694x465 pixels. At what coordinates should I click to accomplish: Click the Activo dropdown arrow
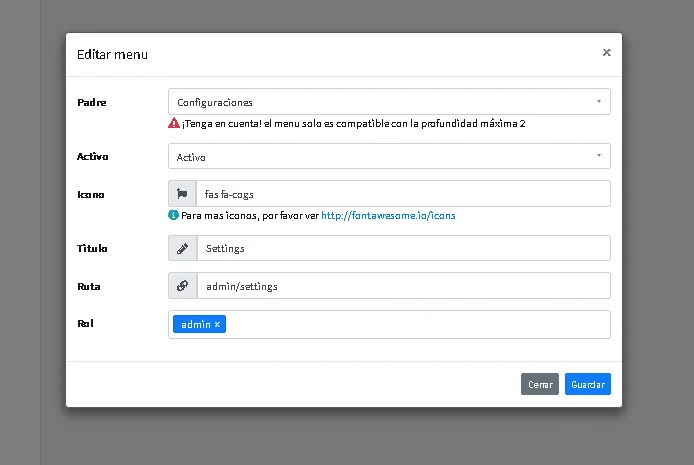pyautogui.click(x=599, y=156)
